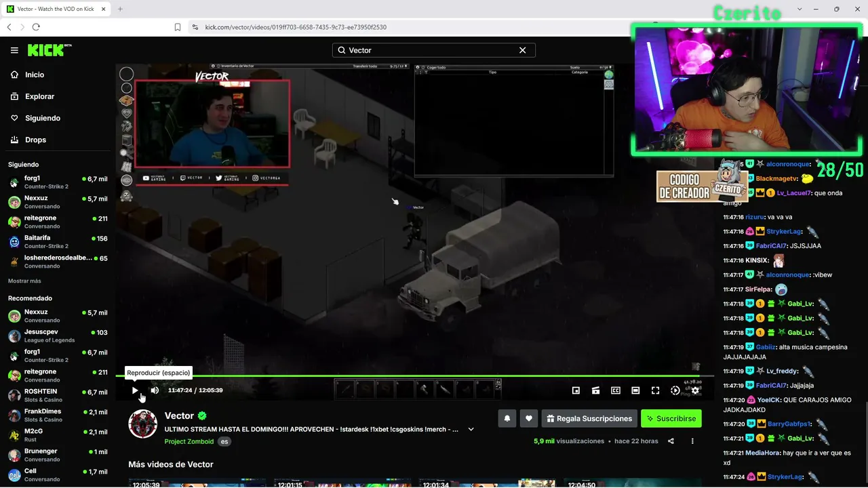
Task: Open the Project Zomboid category link
Action: click(189, 441)
